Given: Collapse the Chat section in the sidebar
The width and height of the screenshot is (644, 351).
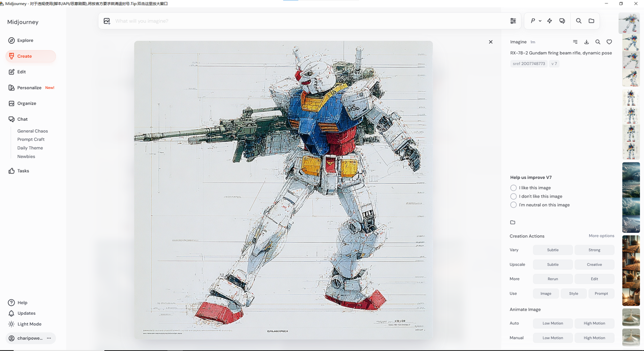Looking at the screenshot, I should (18, 119).
